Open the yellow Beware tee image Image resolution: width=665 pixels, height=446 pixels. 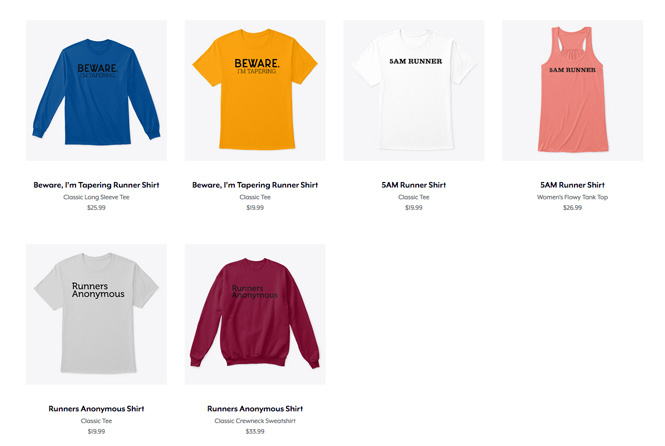[255, 90]
